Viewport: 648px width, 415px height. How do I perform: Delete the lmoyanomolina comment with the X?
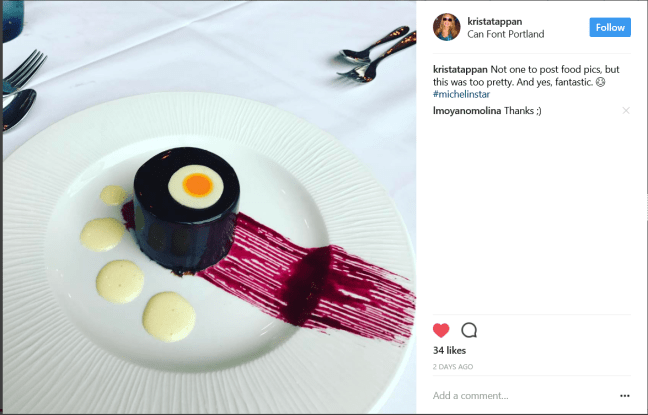pos(626,110)
